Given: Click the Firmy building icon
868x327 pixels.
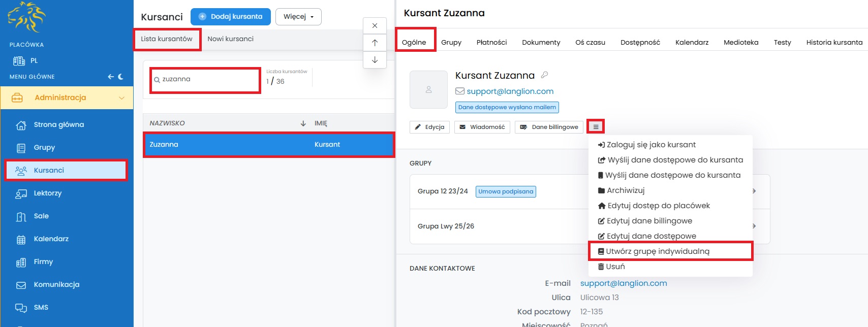Looking at the screenshot, I should (21, 263).
